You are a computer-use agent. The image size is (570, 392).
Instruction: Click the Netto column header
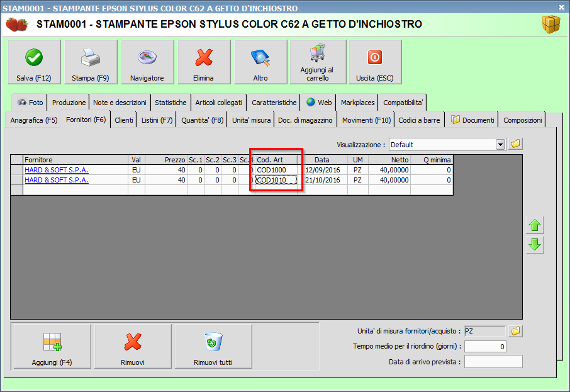(x=389, y=160)
